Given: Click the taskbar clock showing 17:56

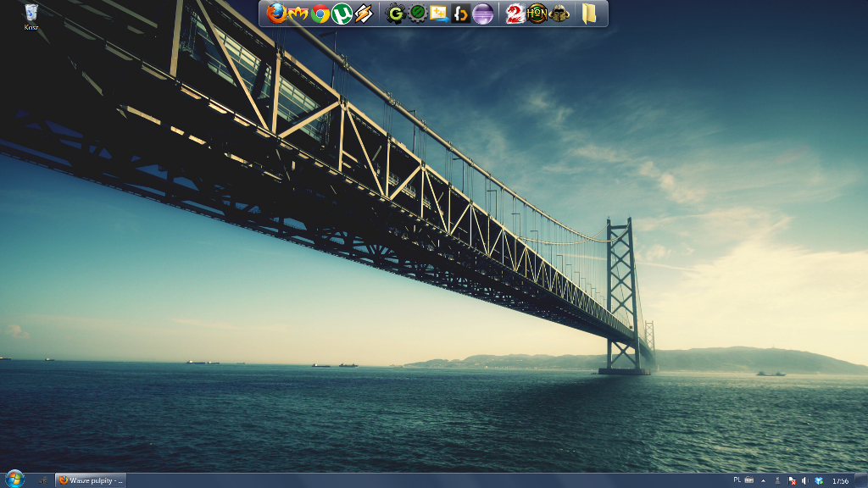Looking at the screenshot, I should click(x=840, y=480).
